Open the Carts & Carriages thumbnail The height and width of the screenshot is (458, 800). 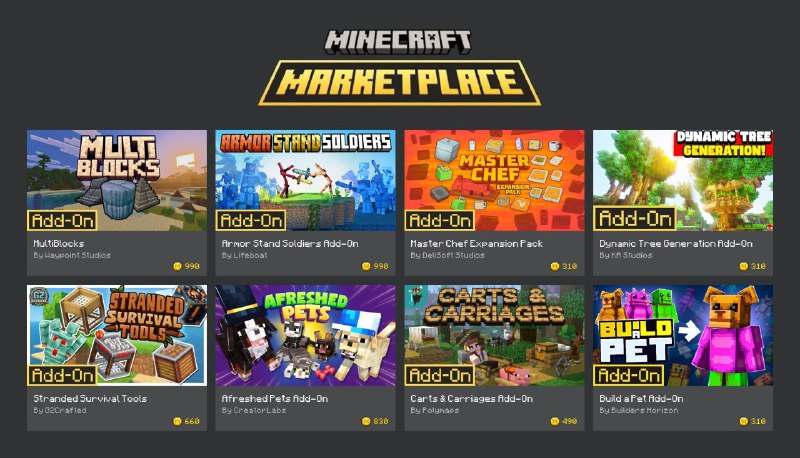tap(494, 335)
